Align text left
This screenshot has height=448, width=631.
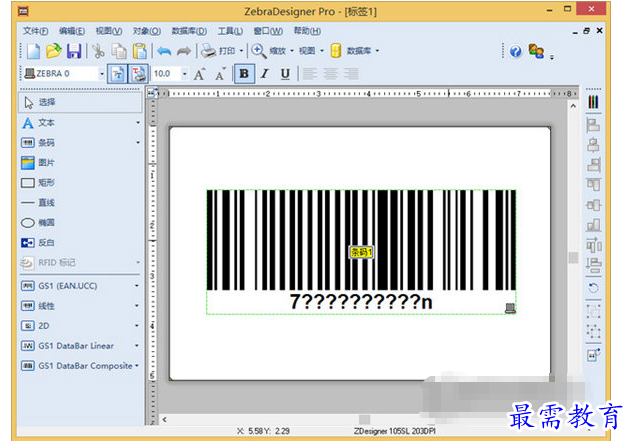pos(309,74)
